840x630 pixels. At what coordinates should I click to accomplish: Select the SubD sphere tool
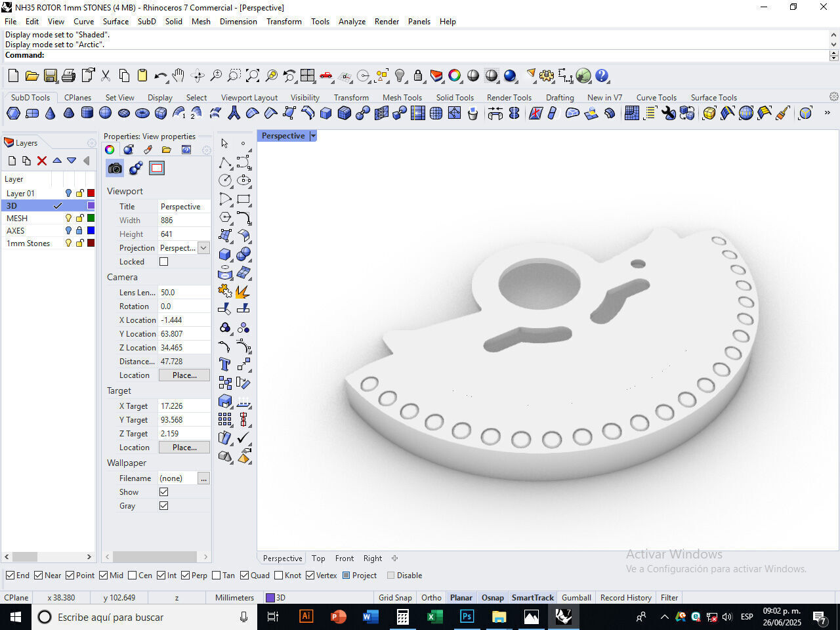[105, 113]
